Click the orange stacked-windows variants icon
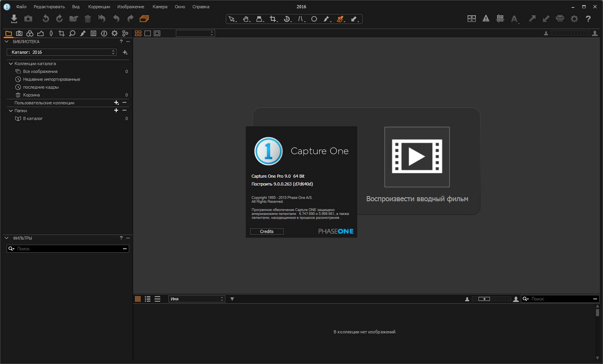Screen dimensions: 603x364 pos(144,18)
